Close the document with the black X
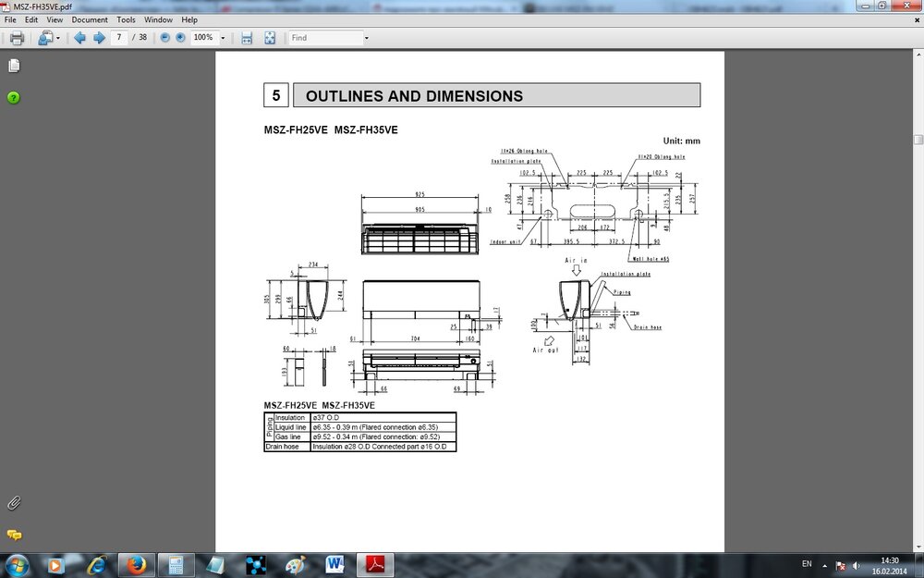 click(917, 19)
